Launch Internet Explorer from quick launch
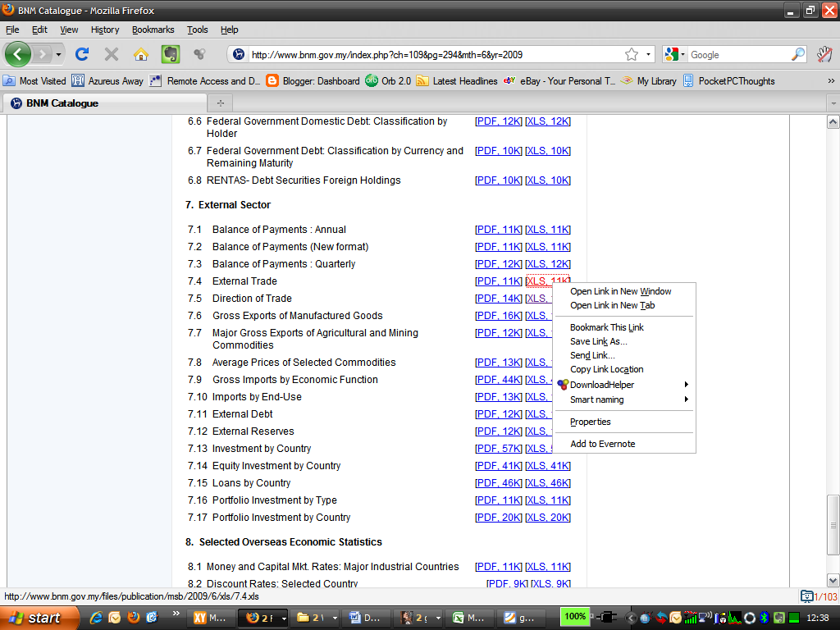This screenshot has width=840, height=630. [x=96, y=618]
